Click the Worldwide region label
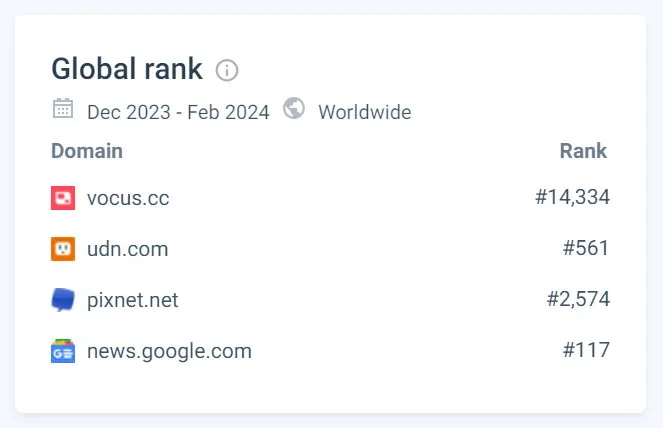 point(364,112)
